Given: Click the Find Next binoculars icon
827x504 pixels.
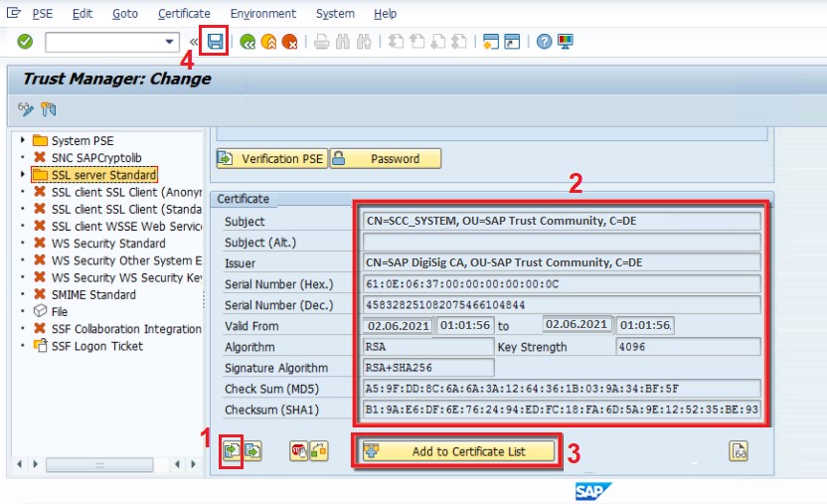Looking at the screenshot, I should [364, 41].
